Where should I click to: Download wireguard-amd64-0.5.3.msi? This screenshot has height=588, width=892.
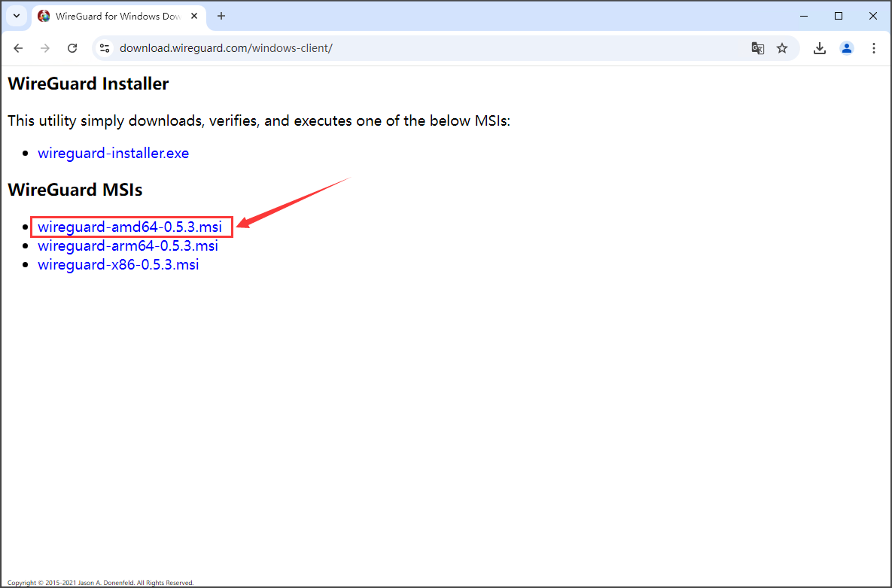tap(129, 227)
